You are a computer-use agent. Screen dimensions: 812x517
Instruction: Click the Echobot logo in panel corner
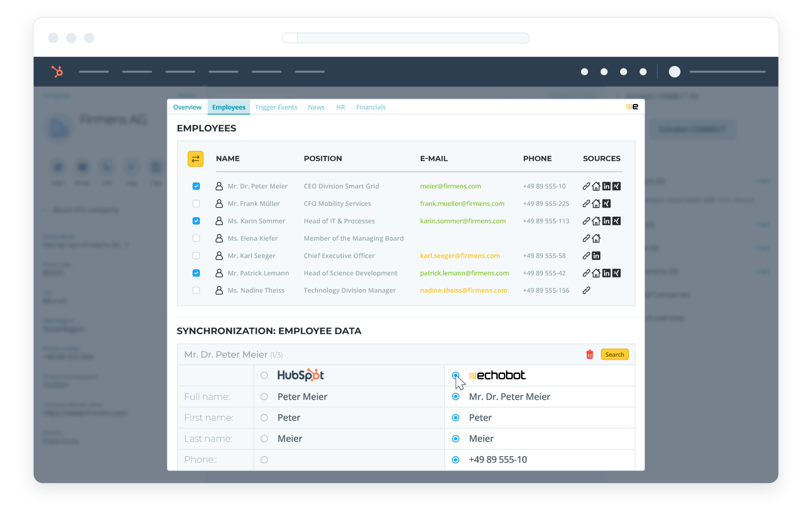[x=632, y=107]
